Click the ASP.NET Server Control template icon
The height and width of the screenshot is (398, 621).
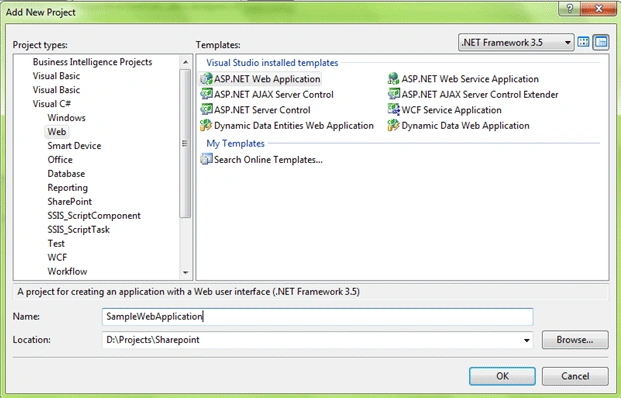click(x=206, y=110)
